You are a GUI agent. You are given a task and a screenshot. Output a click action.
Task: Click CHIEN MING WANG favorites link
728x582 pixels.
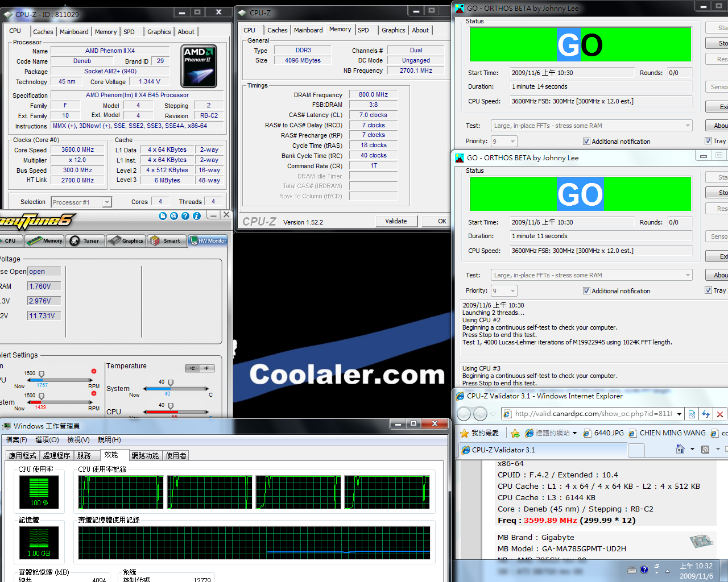pyautogui.click(x=667, y=433)
